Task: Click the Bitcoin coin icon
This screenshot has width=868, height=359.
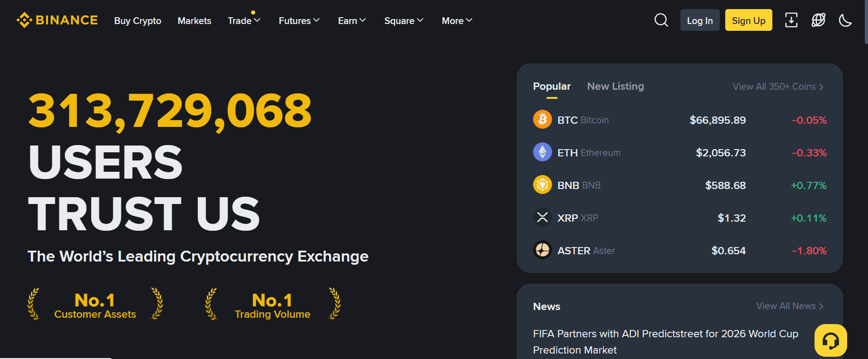Action: click(542, 119)
